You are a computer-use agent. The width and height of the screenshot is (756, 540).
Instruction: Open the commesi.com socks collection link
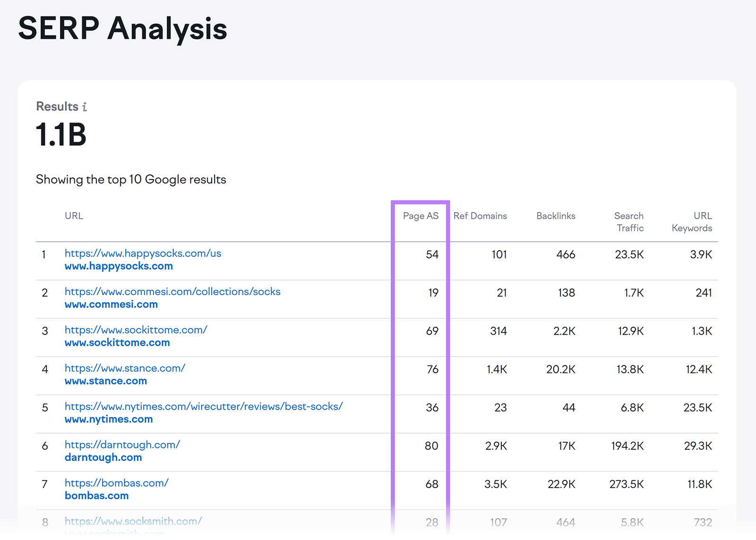click(x=172, y=292)
